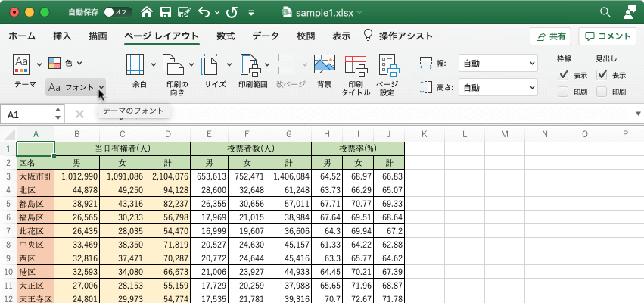Click the 共有 share button
This screenshot has height=303, width=644.
pos(551,36)
